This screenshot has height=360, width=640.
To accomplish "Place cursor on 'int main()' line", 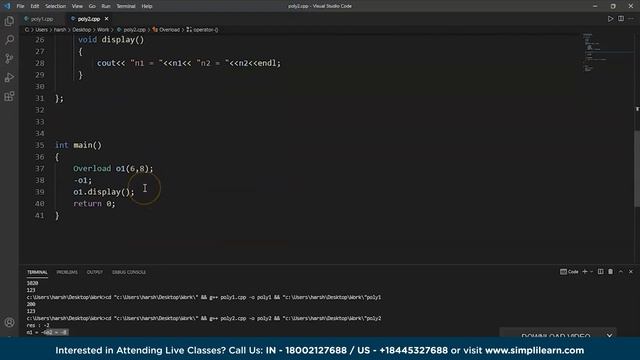I will click(x=78, y=145).
